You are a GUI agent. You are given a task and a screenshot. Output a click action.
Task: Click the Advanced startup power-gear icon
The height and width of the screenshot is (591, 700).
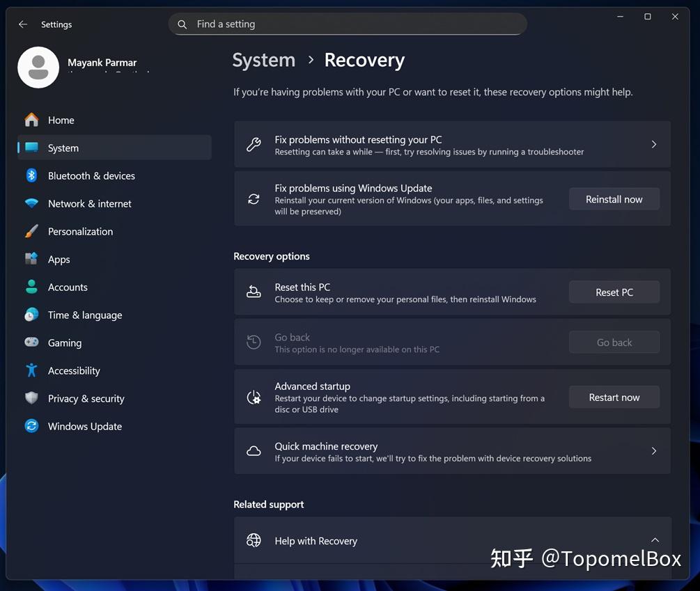[x=254, y=397]
